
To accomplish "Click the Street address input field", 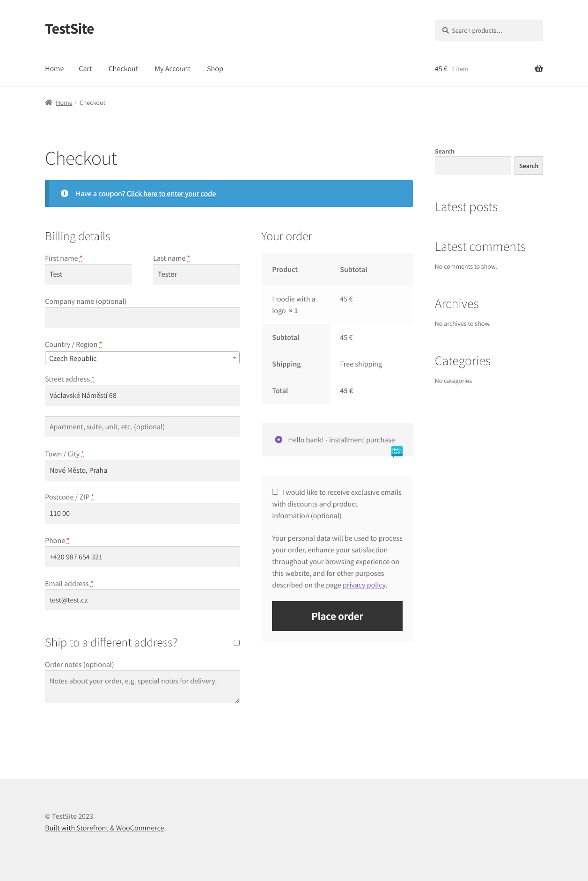I will point(142,396).
